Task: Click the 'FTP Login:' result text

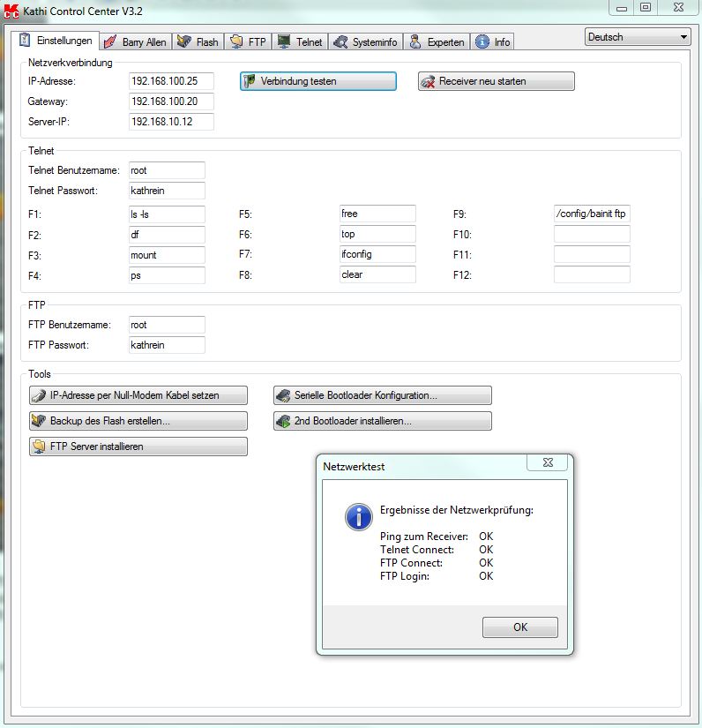Action: [x=405, y=576]
